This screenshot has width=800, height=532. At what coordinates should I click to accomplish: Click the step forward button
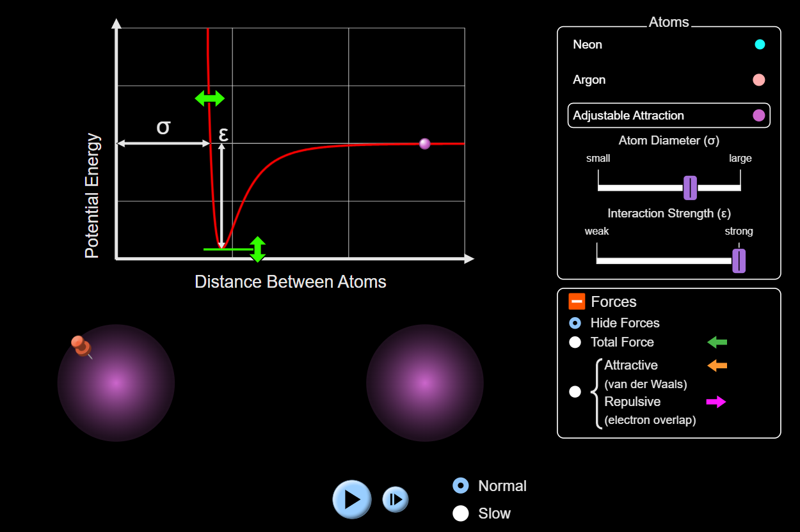pos(396,499)
